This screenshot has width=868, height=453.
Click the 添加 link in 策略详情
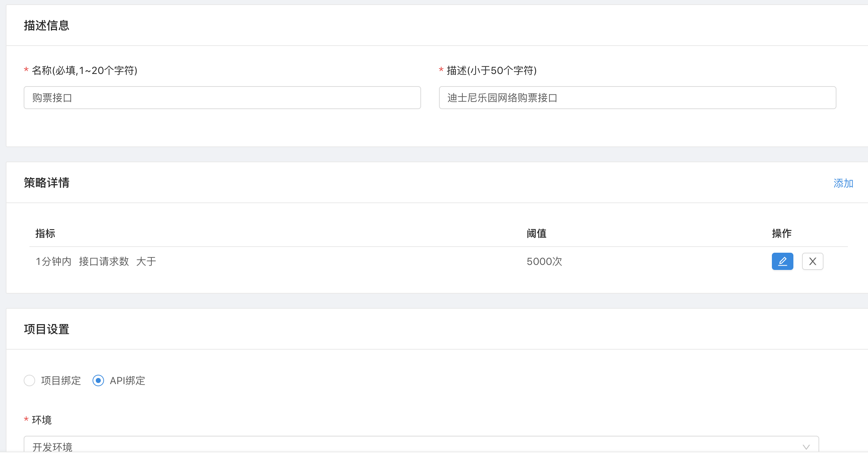843,183
